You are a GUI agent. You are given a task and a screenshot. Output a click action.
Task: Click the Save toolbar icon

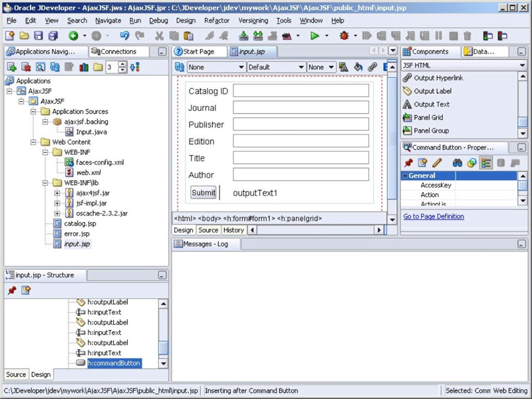point(39,35)
